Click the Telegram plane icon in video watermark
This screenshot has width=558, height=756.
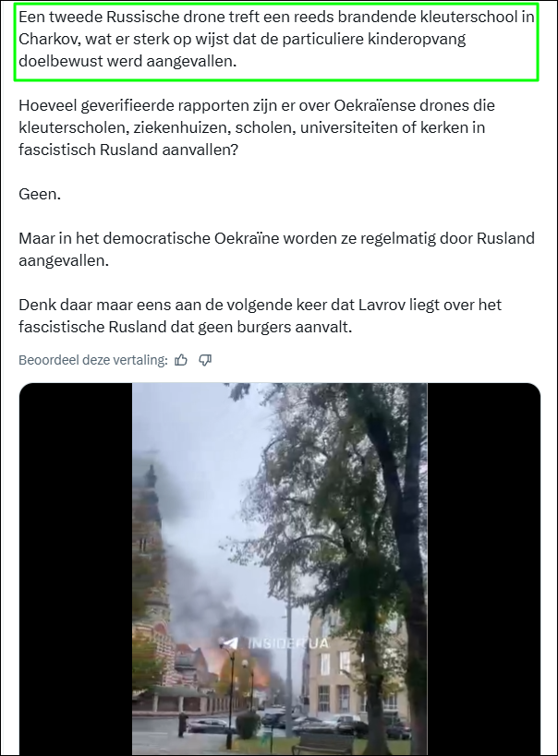coord(230,642)
